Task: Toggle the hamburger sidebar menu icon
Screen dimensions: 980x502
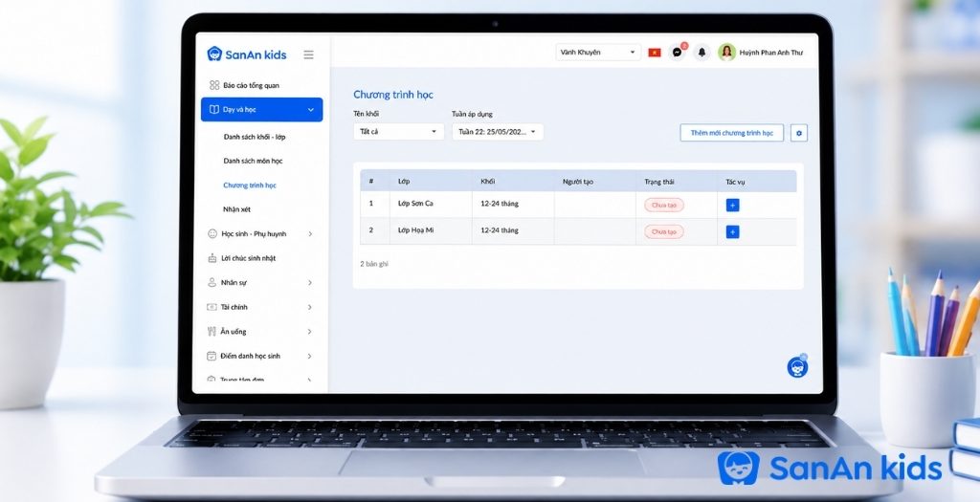Action: [309, 55]
